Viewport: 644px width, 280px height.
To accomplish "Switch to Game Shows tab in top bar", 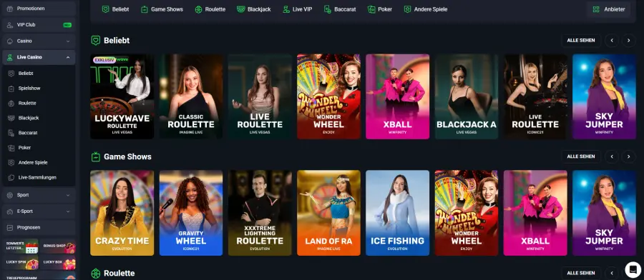I will [x=162, y=9].
